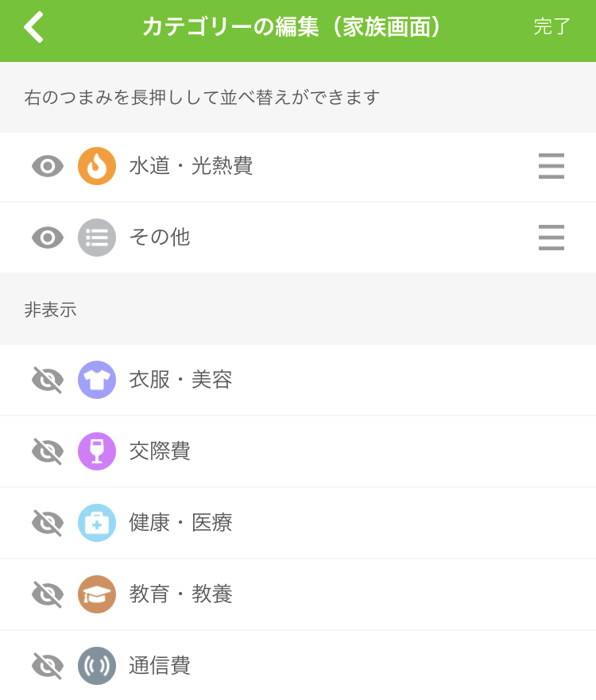
Task: Tap the purple T-shirt icon for 衣服・美容
Action: 97,380
